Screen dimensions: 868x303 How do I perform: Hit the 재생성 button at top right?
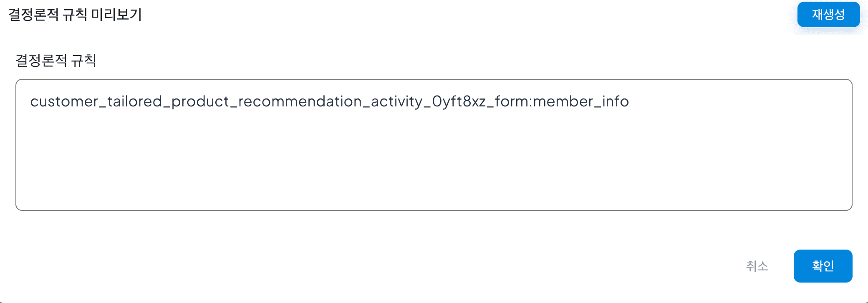point(828,15)
